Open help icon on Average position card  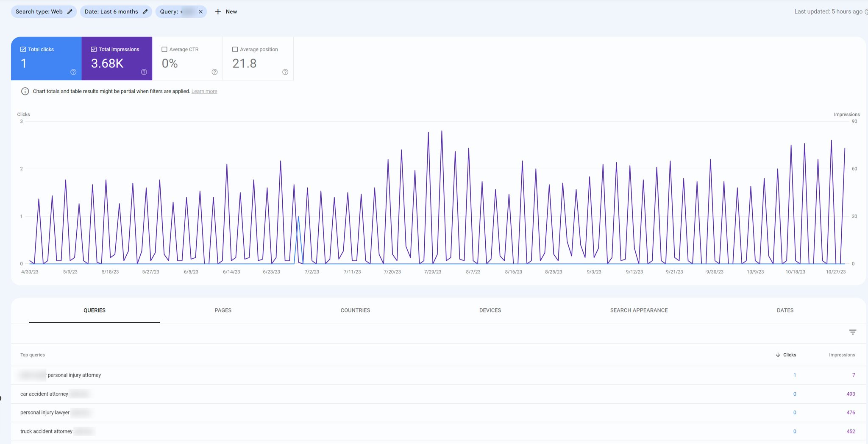(x=285, y=72)
